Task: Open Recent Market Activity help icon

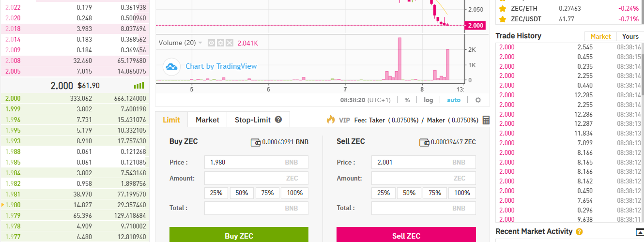Action: click(579, 232)
